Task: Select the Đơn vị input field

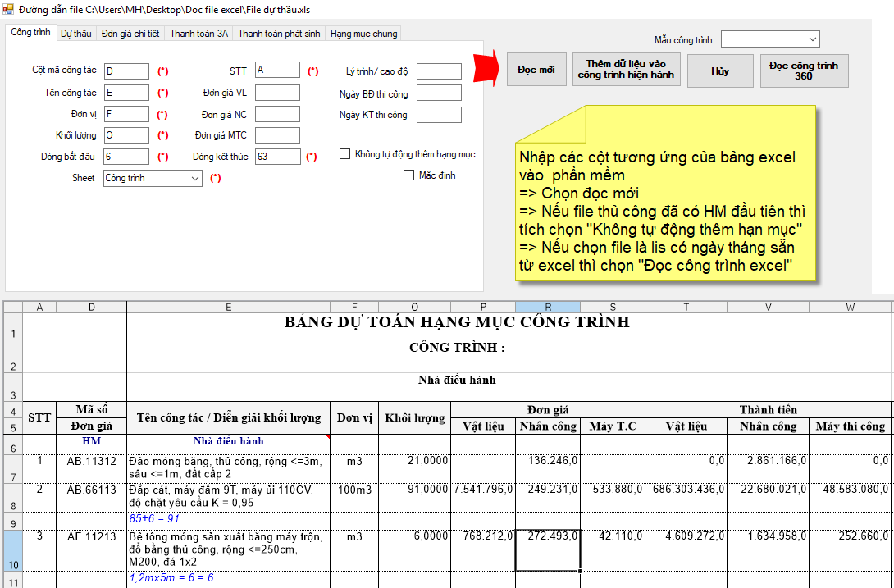Action: coord(126,115)
